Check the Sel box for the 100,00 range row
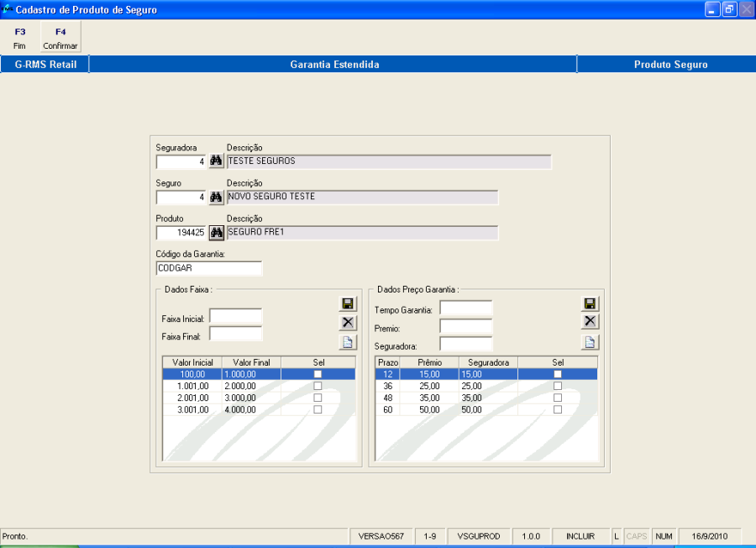 point(318,374)
